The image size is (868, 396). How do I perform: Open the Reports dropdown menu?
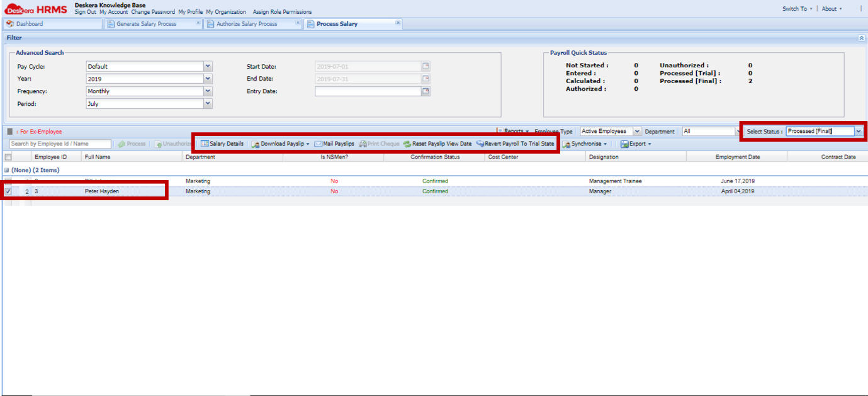[513, 131]
